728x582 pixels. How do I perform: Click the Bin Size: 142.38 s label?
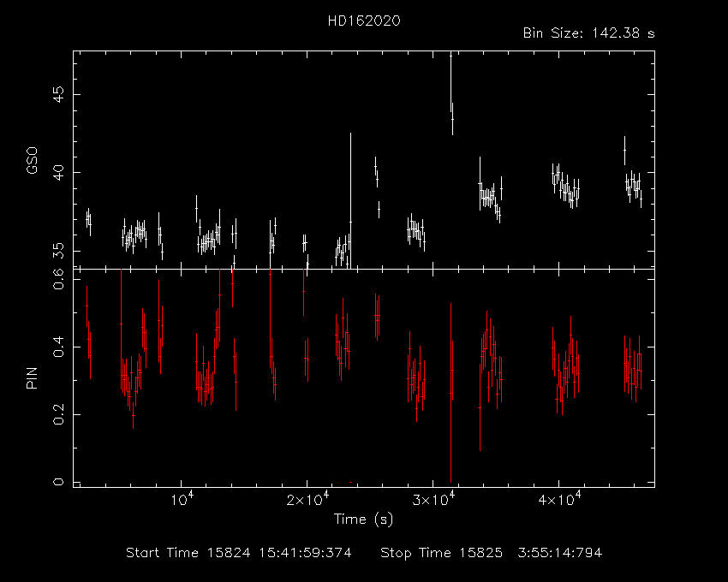[x=588, y=33]
